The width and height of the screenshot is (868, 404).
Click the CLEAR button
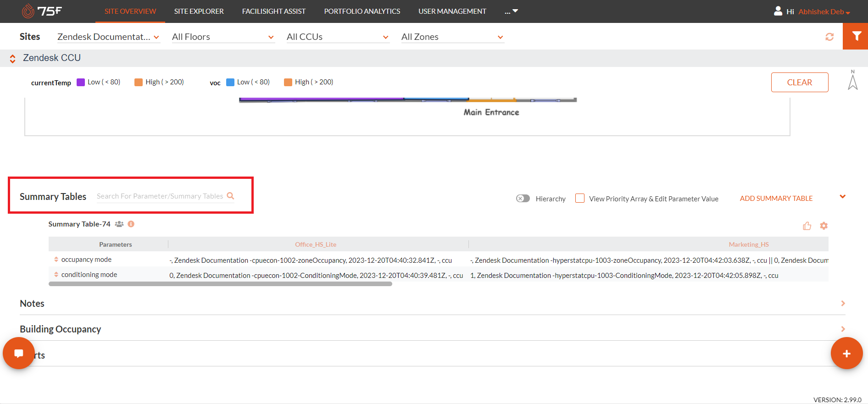tap(800, 82)
